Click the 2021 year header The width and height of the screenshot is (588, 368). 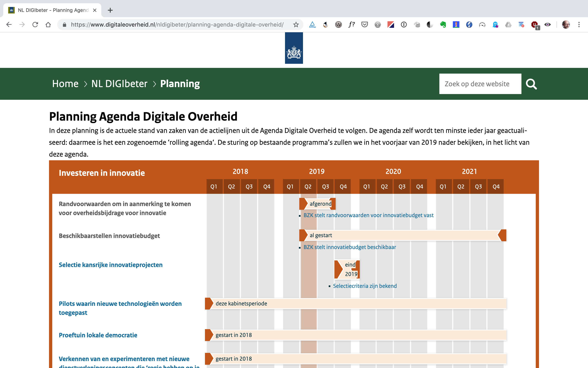coord(469,172)
